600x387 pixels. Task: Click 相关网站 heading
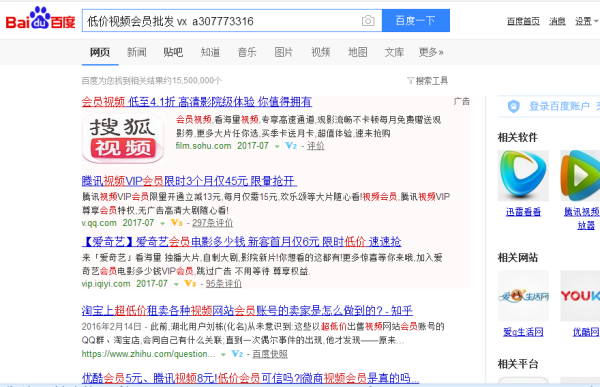[518, 257]
